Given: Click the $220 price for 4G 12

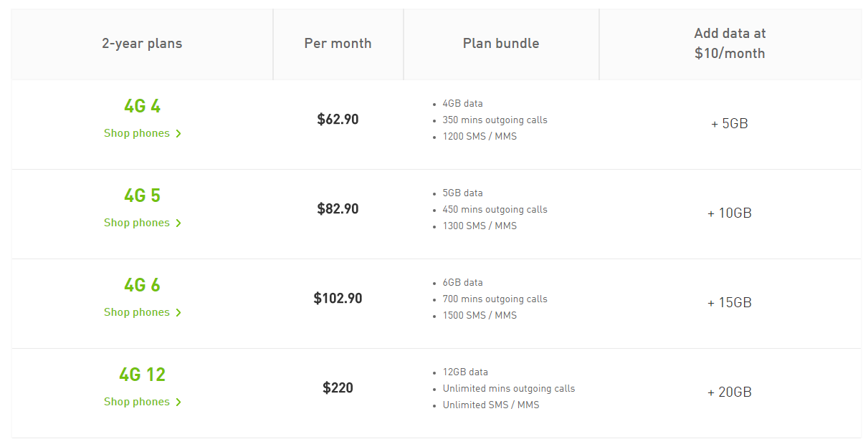Looking at the screenshot, I should coord(338,388).
